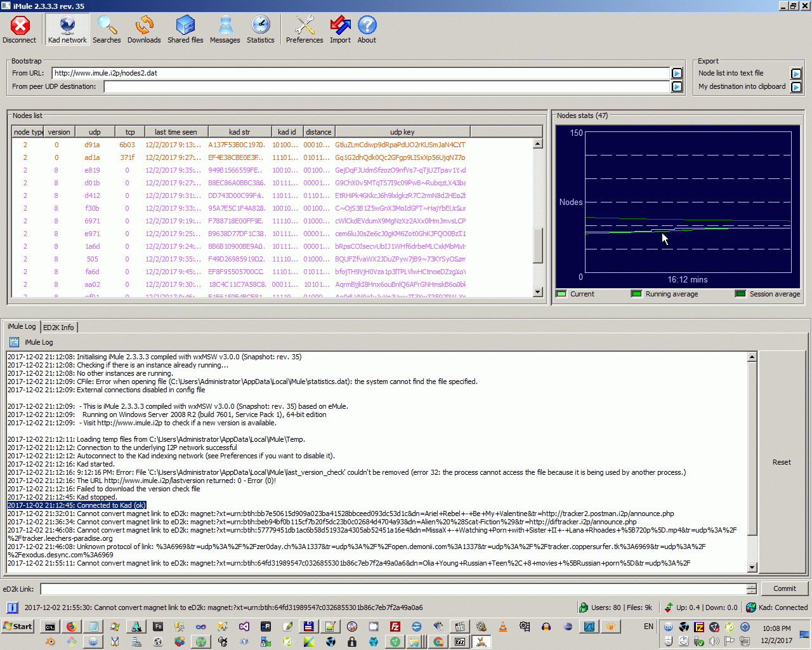Image resolution: width=812 pixels, height=650 pixels.
Task: Click the highlighted 'Connected to Kad (ok)' log line
Action: (x=77, y=505)
